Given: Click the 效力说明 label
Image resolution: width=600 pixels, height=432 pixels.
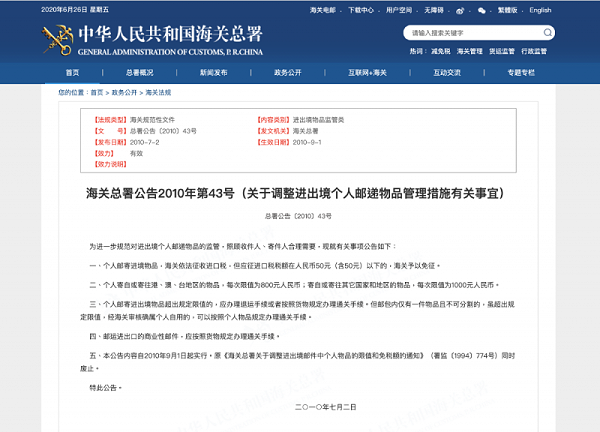Looking at the screenshot, I should point(110,164).
